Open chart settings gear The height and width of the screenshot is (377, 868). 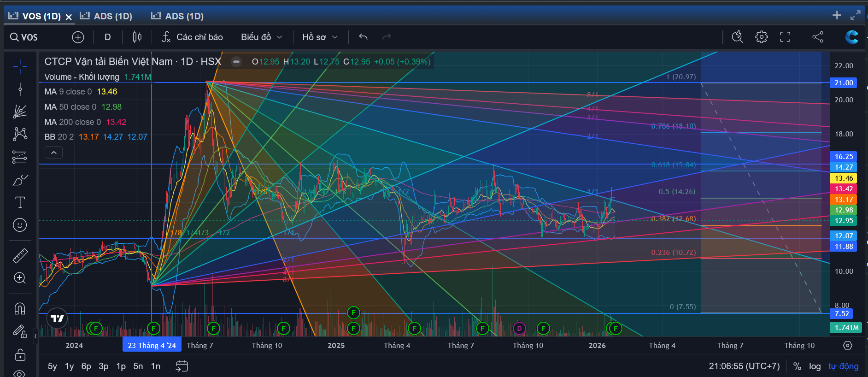click(762, 37)
